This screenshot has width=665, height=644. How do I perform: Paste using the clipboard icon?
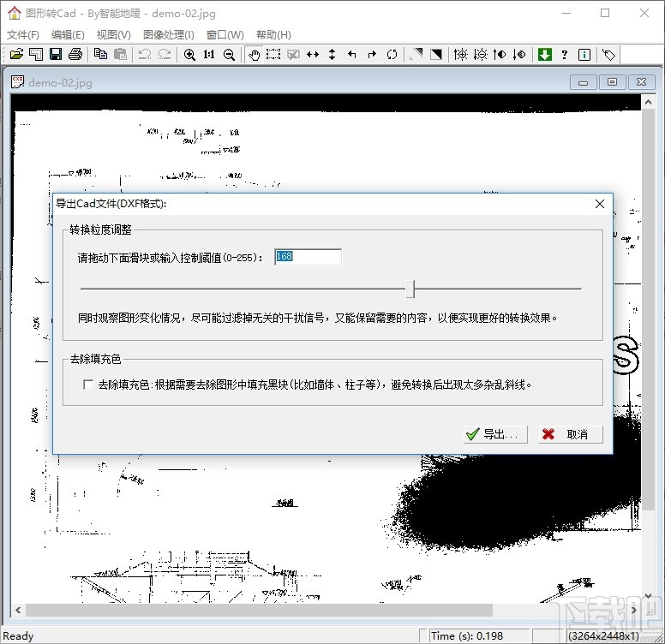121,54
